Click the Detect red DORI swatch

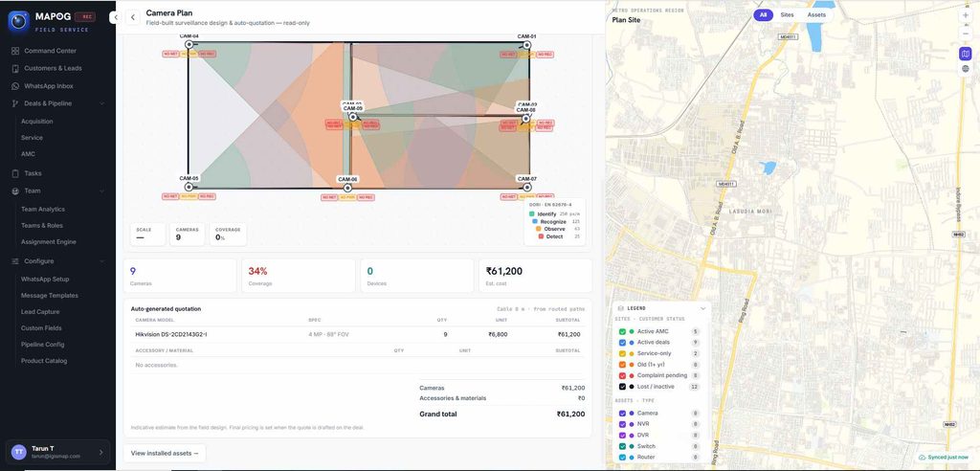pyautogui.click(x=541, y=236)
